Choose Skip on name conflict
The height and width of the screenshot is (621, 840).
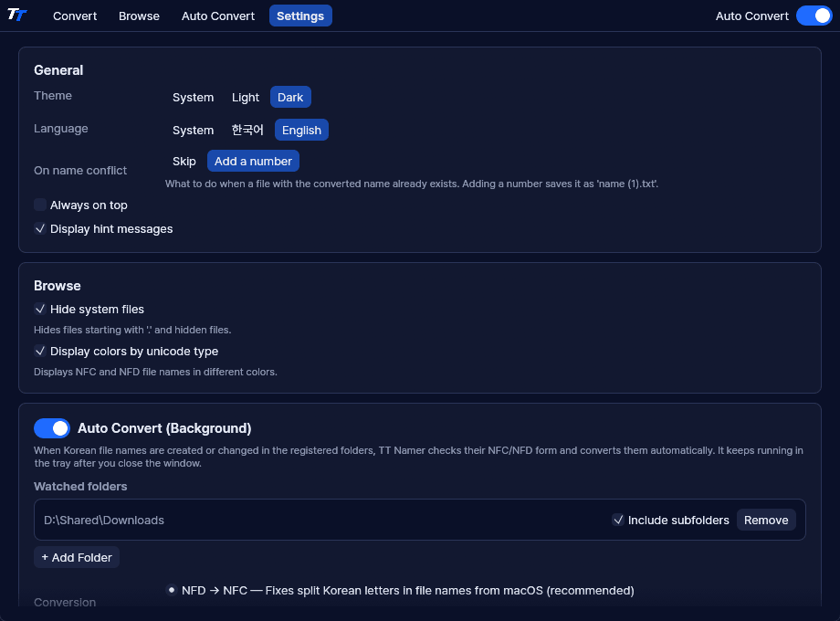(184, 162)
